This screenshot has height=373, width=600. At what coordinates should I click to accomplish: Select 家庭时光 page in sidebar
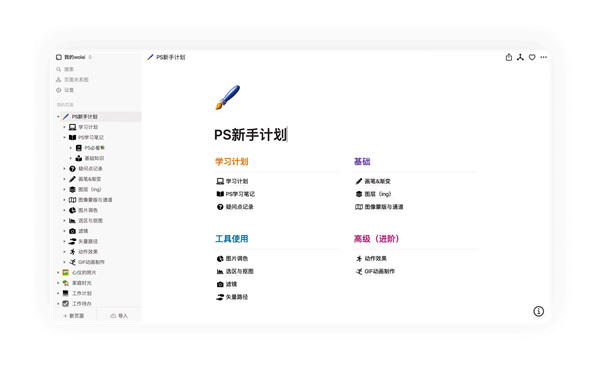[82, 283]
